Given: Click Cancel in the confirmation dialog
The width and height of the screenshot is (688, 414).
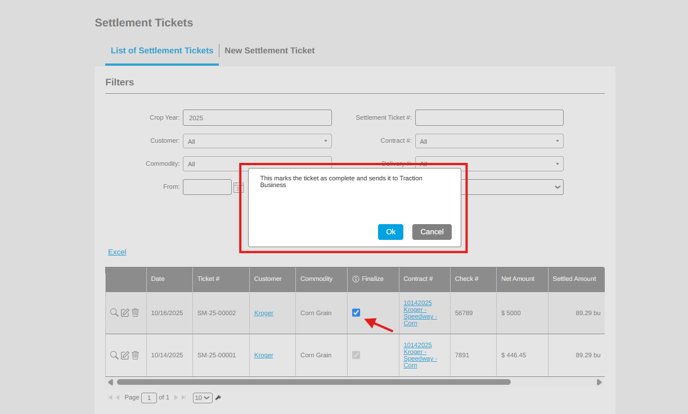Looking at the screenshot, I should point(431,232).
